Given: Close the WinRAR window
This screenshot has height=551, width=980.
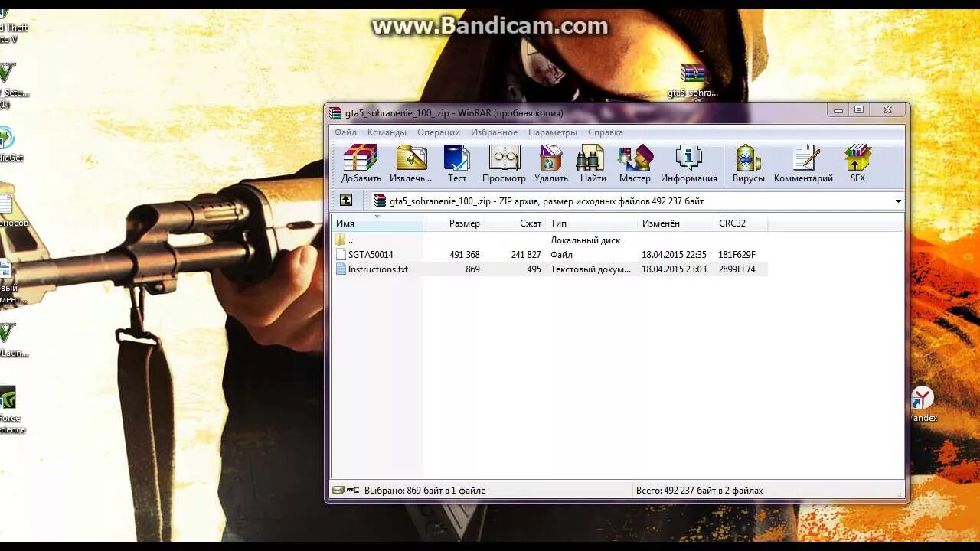Looking at the screenshot, I should 887,110.
